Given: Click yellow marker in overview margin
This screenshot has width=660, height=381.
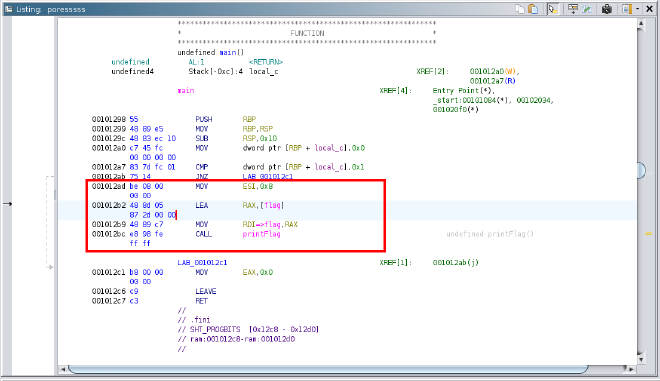Looking at the screenshot, I should tap(648, 234).
